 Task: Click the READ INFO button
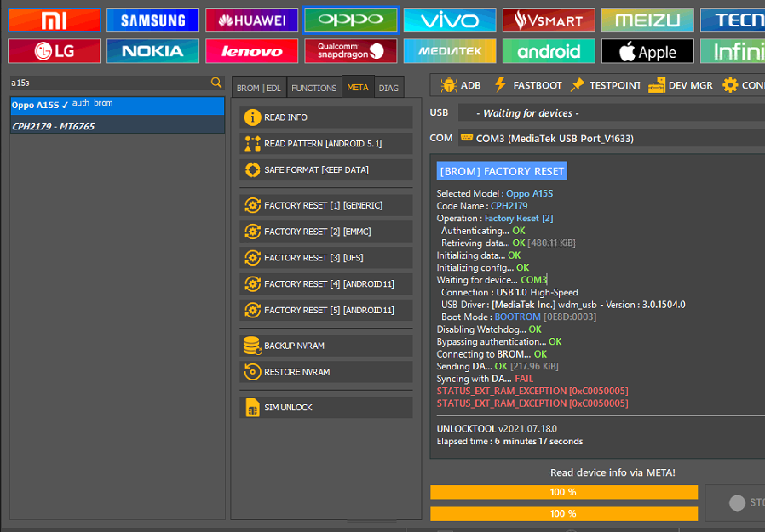tap(326, 117)
